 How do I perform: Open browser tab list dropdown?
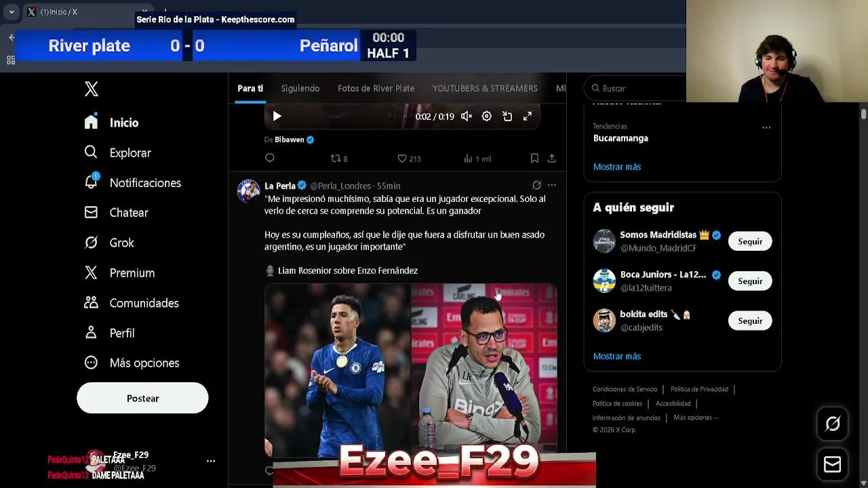[12, 12]
